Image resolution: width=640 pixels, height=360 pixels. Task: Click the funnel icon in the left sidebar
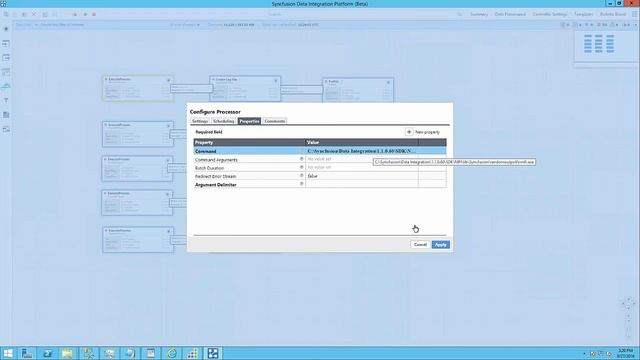coord(6,100)
